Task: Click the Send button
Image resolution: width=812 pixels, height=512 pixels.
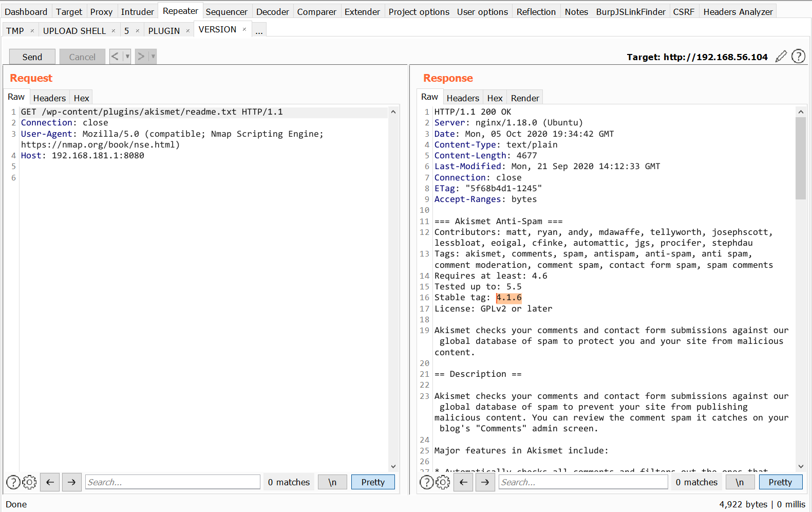Action: (32, 57)
